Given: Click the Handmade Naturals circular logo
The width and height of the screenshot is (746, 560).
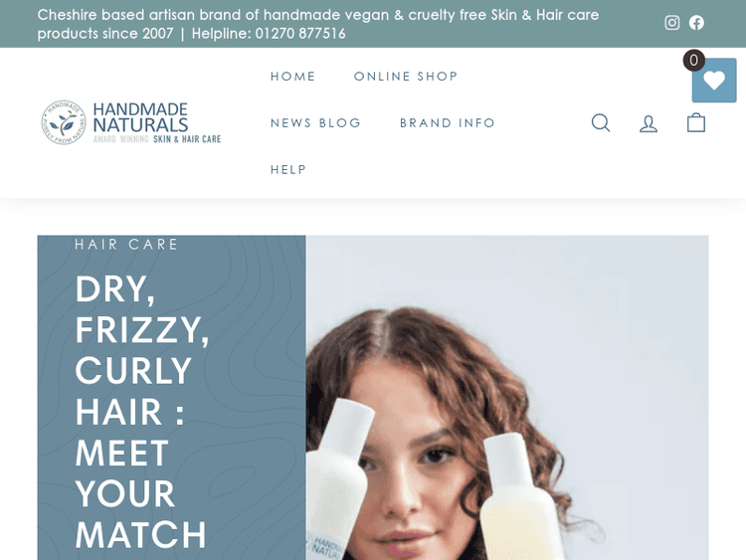Looking at the screenshot, I should [64, 122].
